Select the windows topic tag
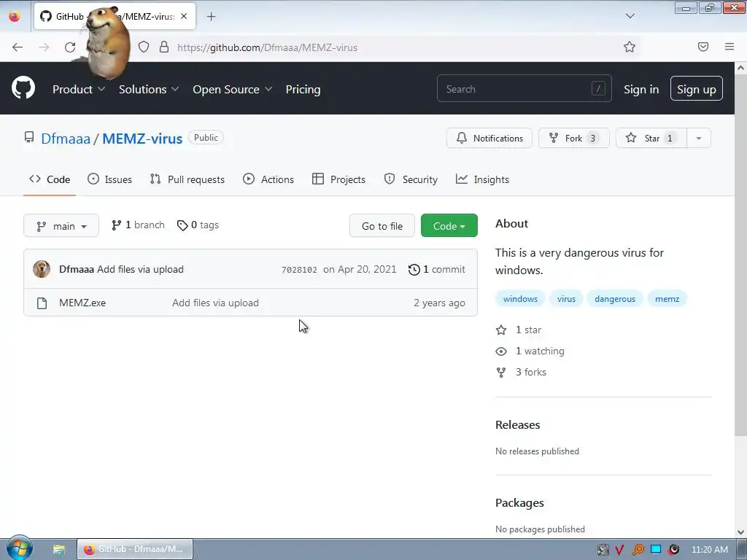 [520, 299]
